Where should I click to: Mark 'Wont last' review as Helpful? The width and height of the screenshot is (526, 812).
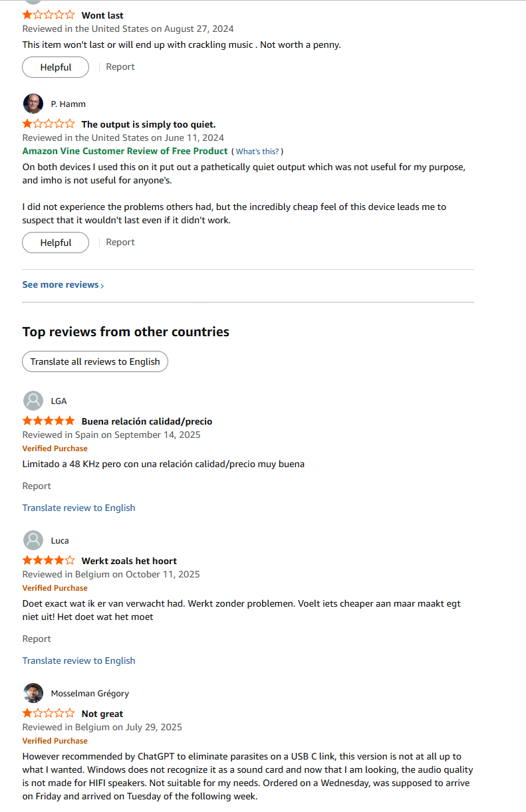tap(55, 67)
